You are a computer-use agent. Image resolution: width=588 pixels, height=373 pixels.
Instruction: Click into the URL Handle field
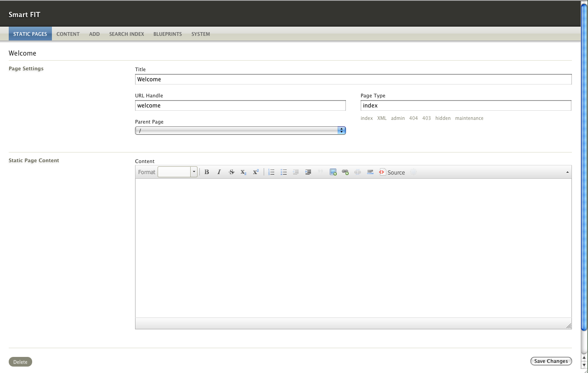[240, 105]
